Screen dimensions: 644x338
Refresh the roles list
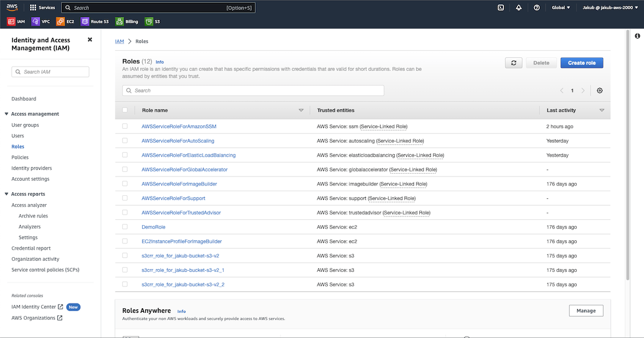click(x=513, y=63)
